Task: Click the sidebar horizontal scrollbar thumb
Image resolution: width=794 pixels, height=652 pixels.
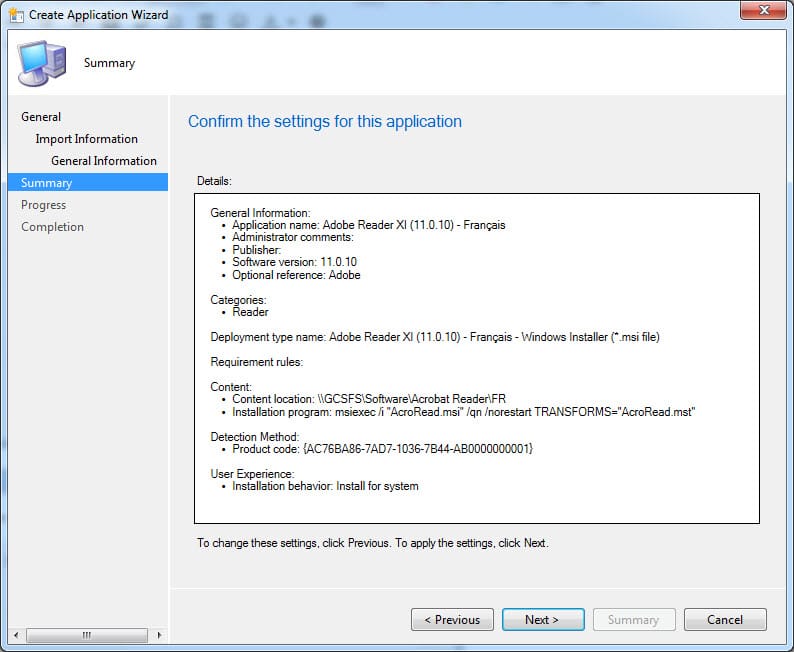Action: coord(87,635)
